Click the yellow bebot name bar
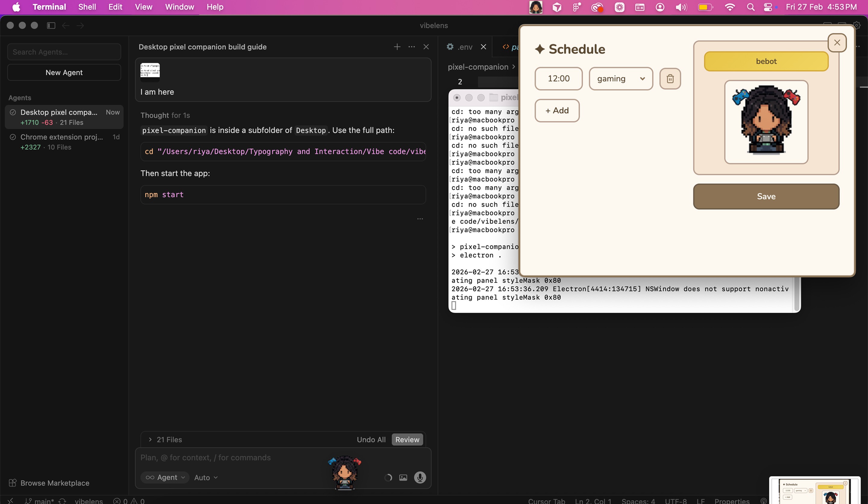Image resolution: width=868 pixels, height=504 pixels. pos(766,61)
